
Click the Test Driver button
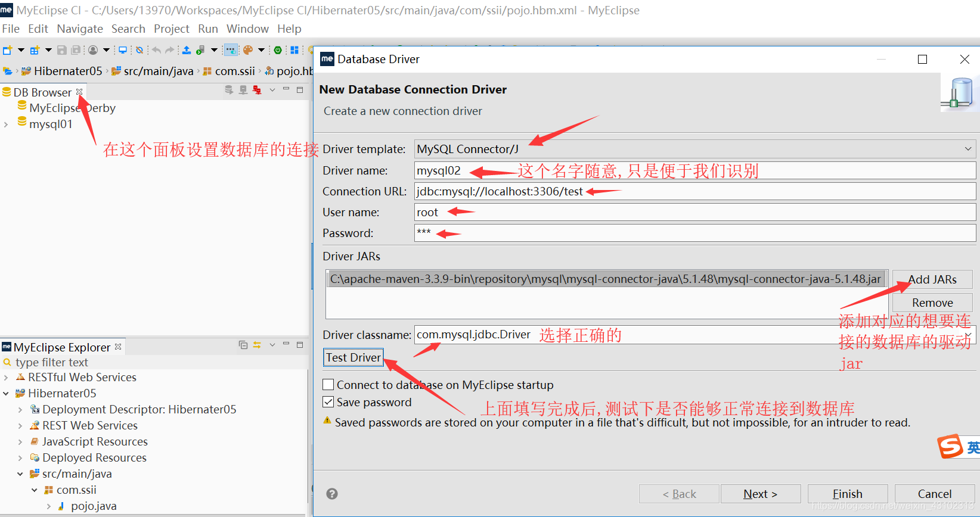(353, 357)
